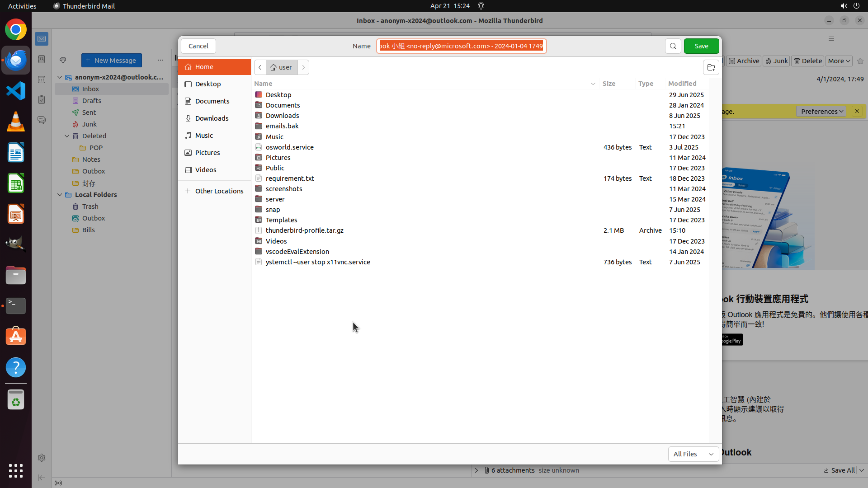Screen dimensions: 868x488
Task: Click the star icon on message
Action: click(860, 61)
